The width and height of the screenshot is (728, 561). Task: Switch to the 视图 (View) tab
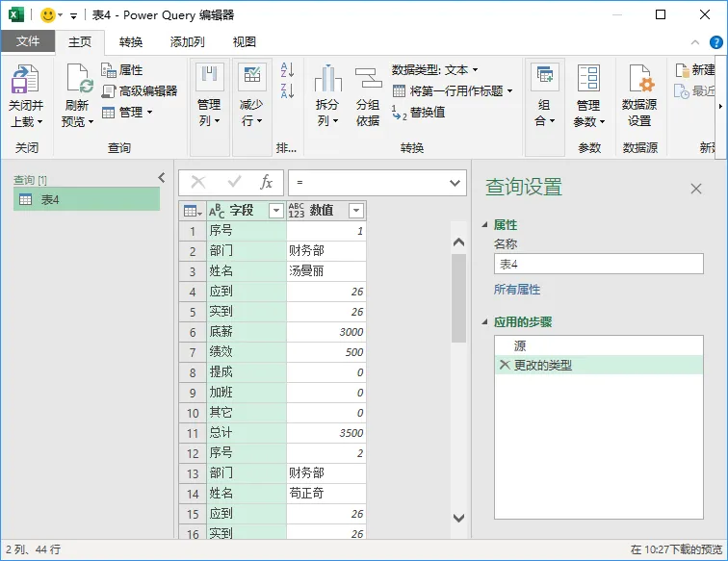245,42
